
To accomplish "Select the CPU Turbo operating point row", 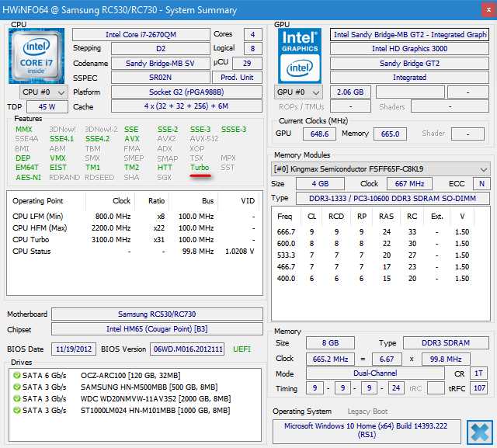I will click(134, 240).
